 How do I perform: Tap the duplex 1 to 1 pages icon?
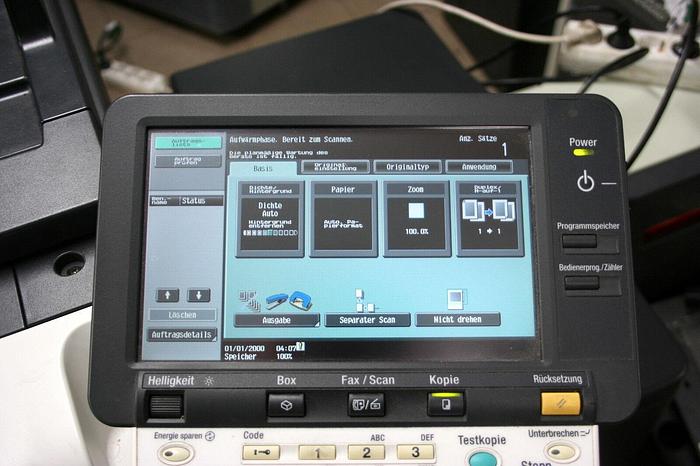click(x=489, y=211)
